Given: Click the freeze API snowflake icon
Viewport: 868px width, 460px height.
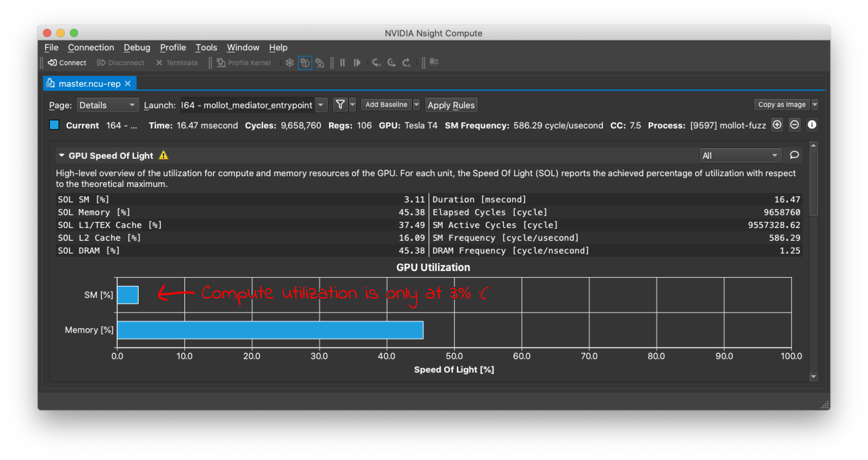Looking at the screenshot, I should pos(289,63).
